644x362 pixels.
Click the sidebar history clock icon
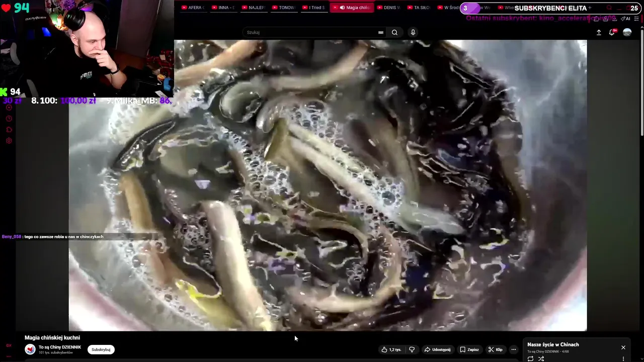point(9,119)
